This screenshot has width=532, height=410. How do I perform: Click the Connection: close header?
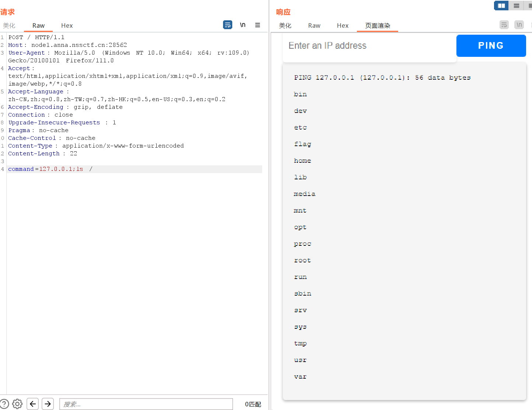41,115
